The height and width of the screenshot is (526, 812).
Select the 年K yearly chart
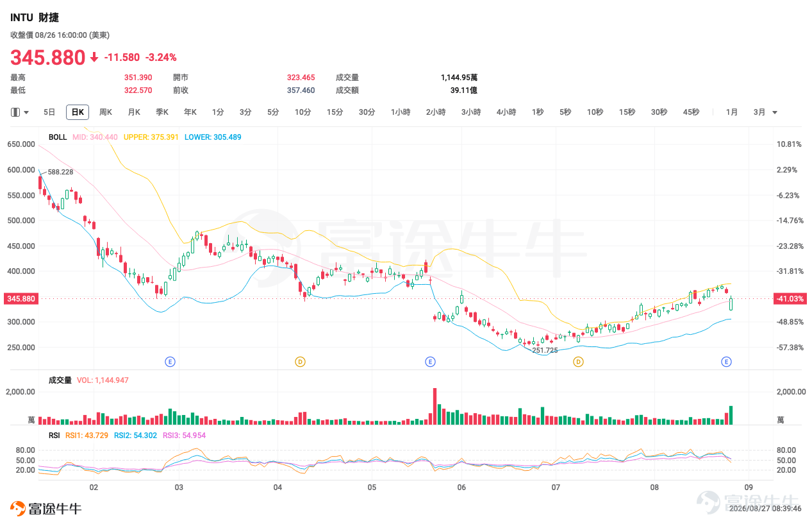coord(190,112)
